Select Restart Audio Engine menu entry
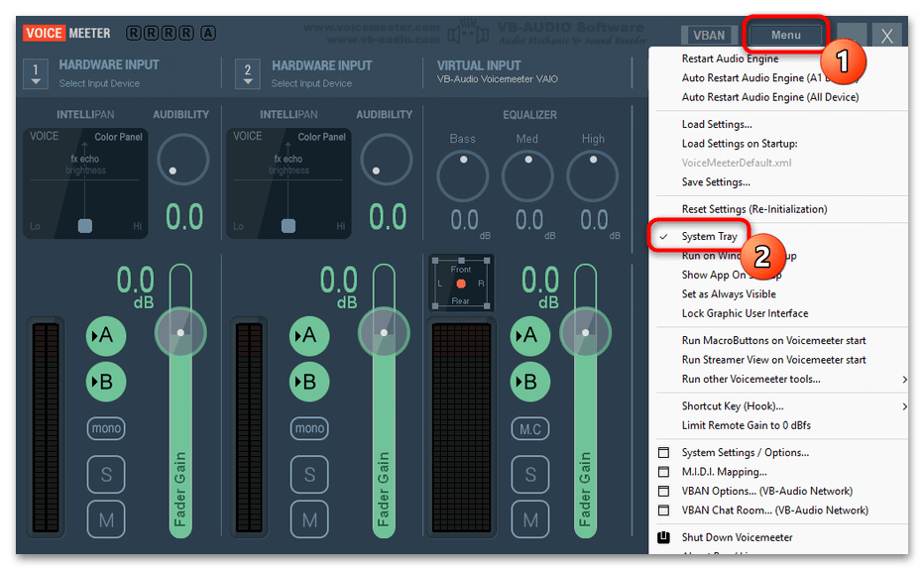Image resolution: width=924 pixels, height=570 pixels. coord(730,59)
